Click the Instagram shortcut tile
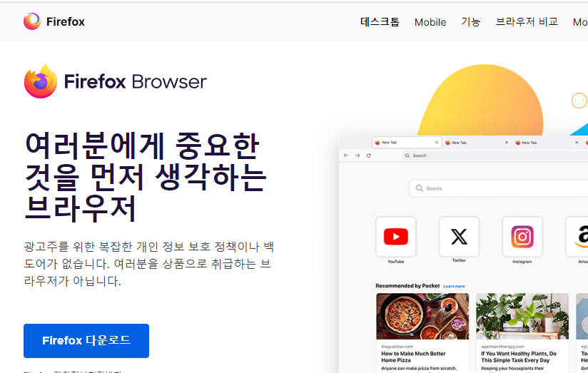588x373 pixels. click(x=522, y=237)
